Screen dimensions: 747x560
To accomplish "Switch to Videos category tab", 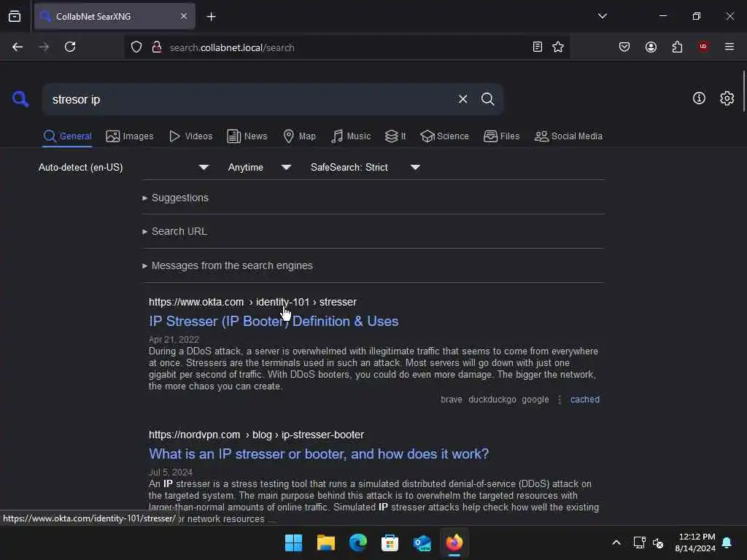I will tap(190, 136).
